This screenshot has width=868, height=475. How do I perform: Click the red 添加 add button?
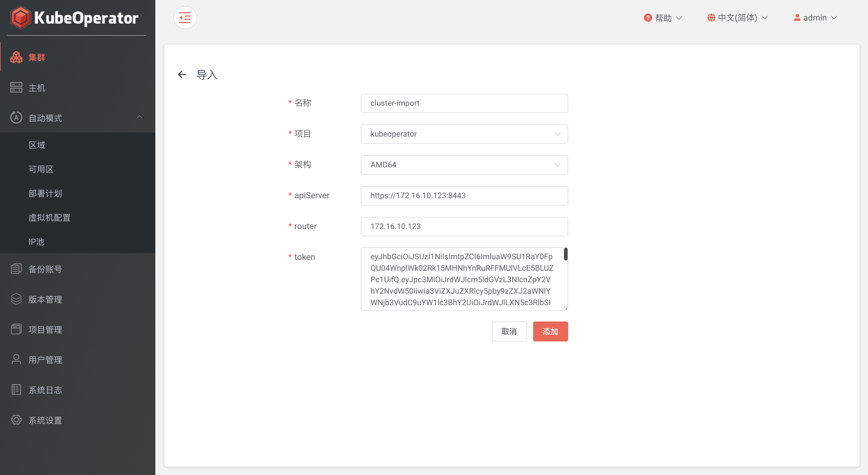point(550,331)
